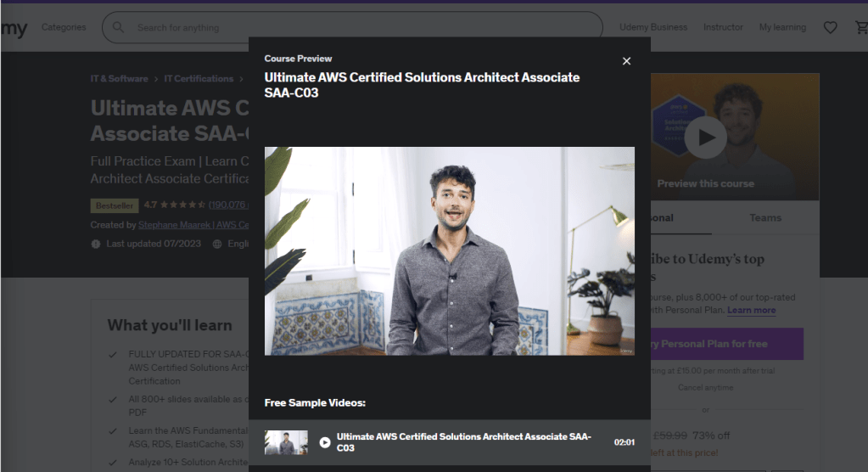Switch to the Personal tab

[x=680, y=217]
